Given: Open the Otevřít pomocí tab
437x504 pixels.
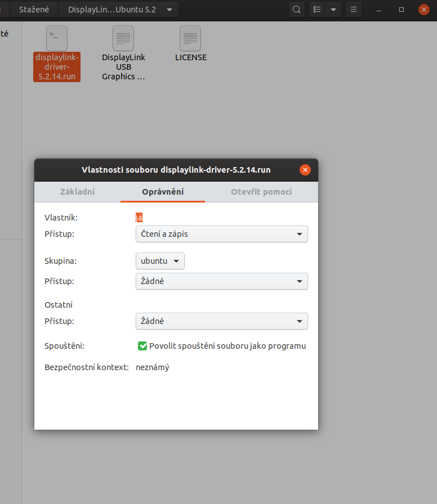Looking at the screenshot, I should (x=261, y=192).
